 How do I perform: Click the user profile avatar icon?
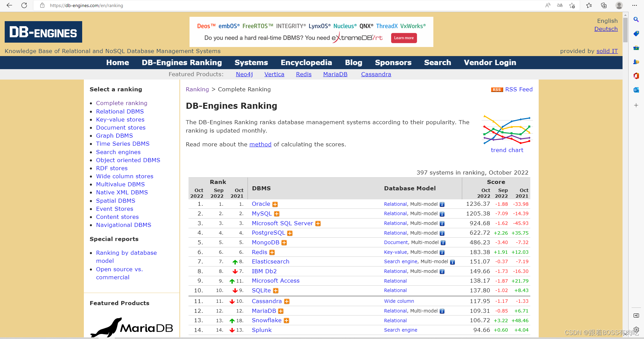[x=619, y=5]
